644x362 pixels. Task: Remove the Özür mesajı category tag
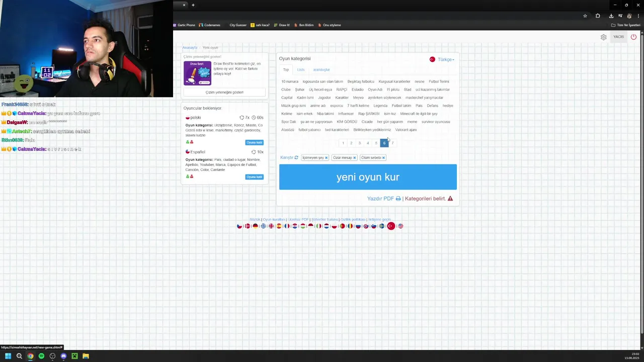pyautogui.click(x=354, y=158)
